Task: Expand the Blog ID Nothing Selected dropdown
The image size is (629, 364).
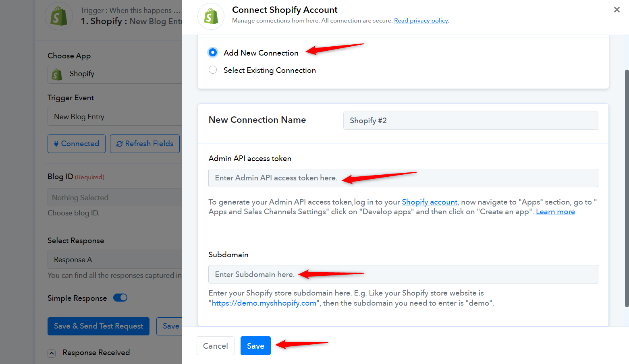Action: point(114,197)
